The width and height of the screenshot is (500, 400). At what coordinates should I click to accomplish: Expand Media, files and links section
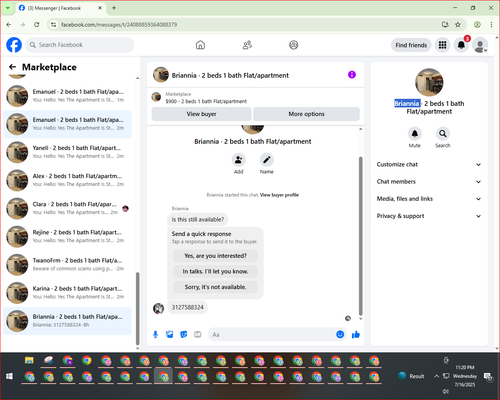[x=429, y=199]
